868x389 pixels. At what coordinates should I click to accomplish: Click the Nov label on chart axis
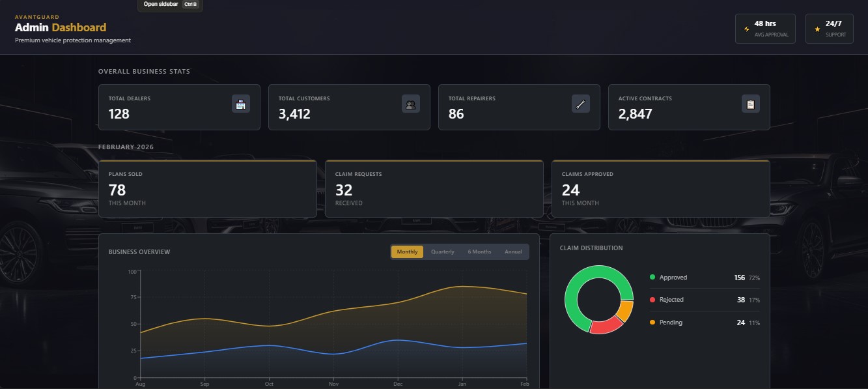333,384
